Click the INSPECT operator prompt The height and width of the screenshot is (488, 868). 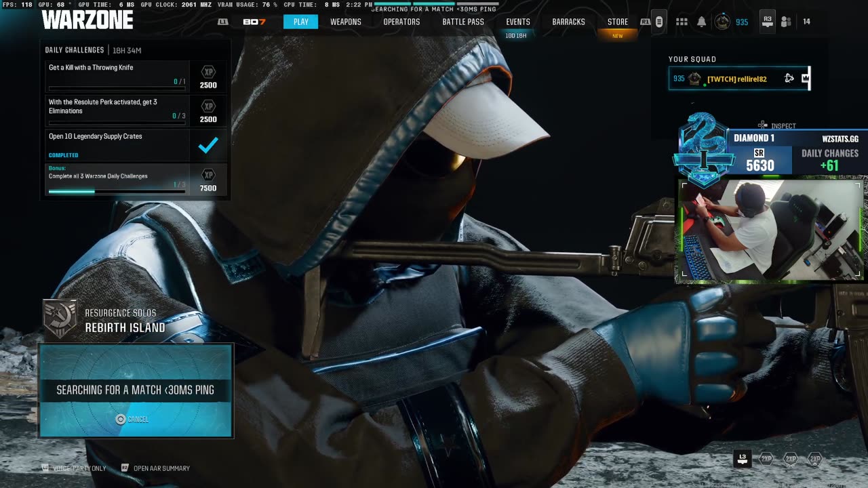coord(777,125)
